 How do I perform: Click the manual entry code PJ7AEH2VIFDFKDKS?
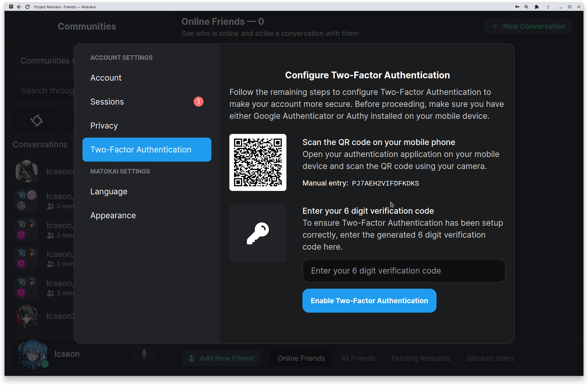click(385, 183)
